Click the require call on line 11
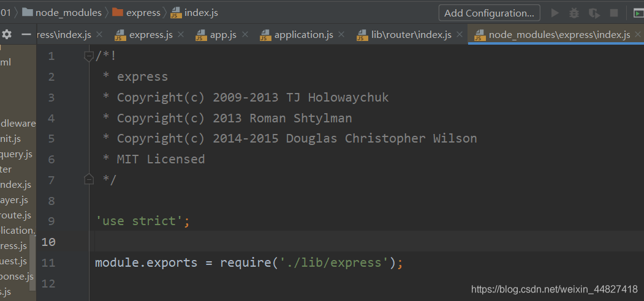Image resolution: width=644 pixels, height=301 pixels. coord(246,262)
